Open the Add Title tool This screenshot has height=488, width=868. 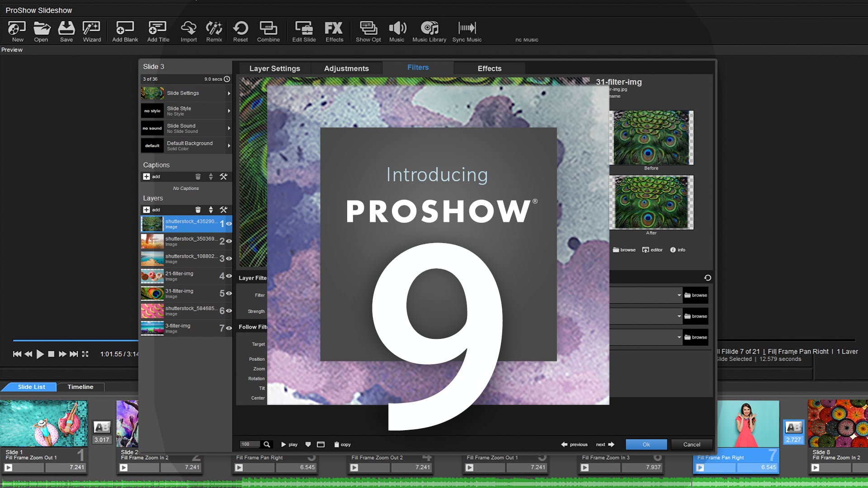157,31
